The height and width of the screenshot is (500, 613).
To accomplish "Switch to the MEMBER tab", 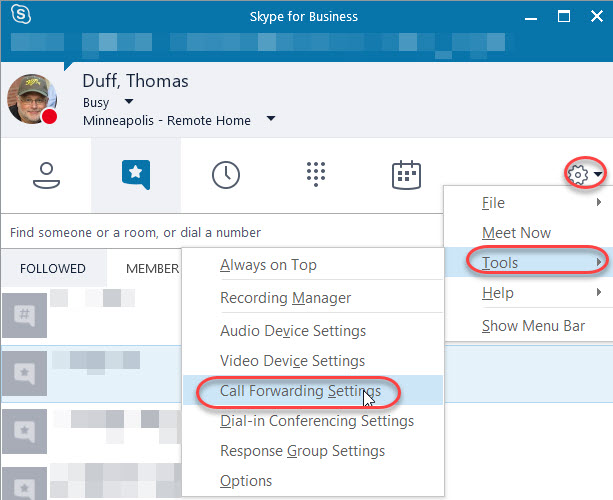I will pyautogui.click(x=152, y=269).
